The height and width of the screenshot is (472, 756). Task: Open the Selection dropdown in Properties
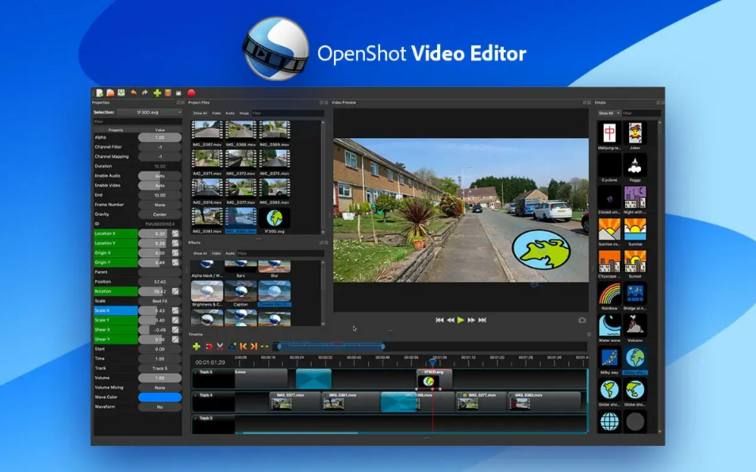pos(150,112)
